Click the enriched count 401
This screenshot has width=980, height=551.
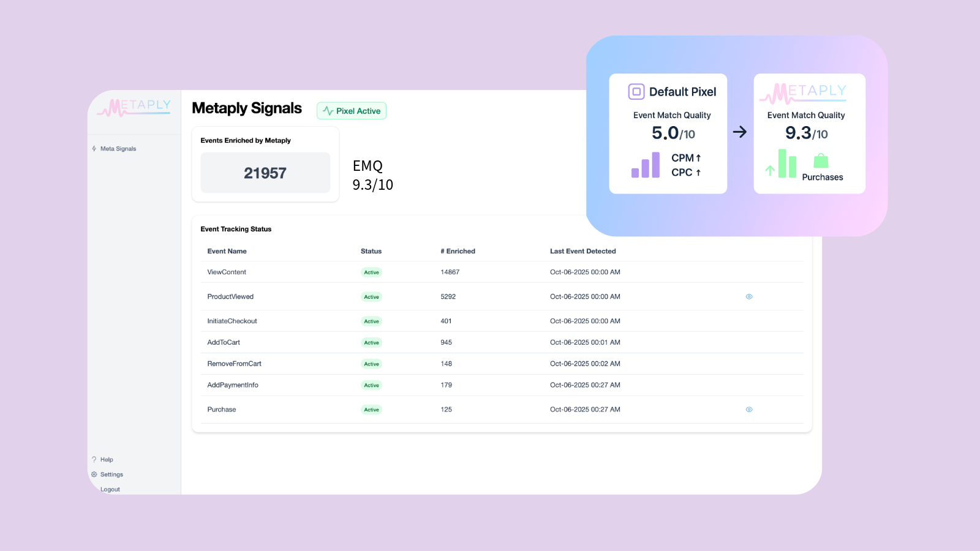point(446,321)
